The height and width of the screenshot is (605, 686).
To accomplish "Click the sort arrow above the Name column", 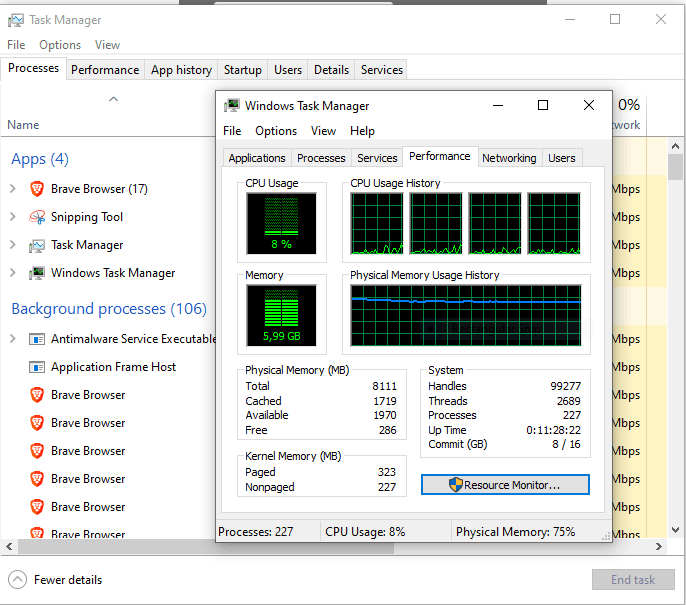I will (113, 99).
